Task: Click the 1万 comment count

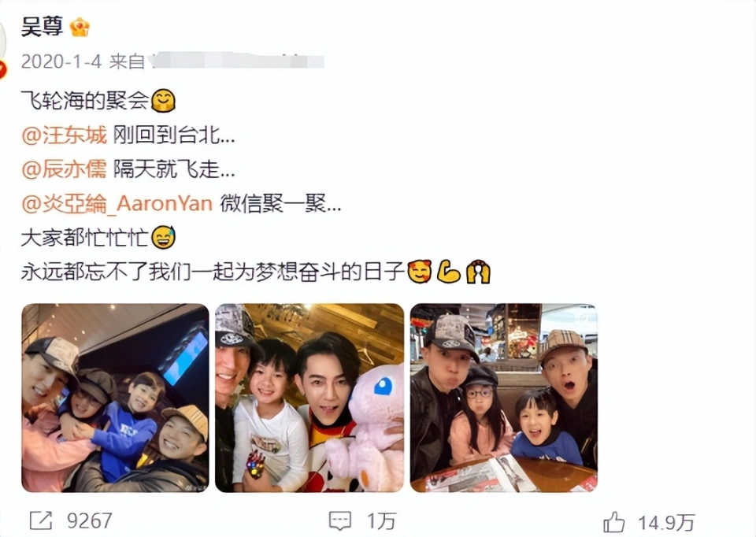Action: 381,521
